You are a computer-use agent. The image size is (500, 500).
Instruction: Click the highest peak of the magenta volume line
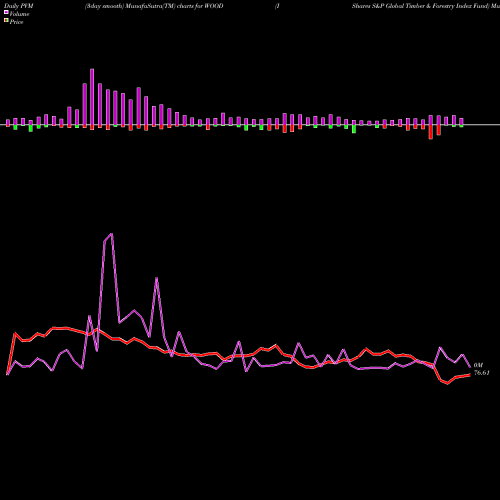[x=111, y=234]
